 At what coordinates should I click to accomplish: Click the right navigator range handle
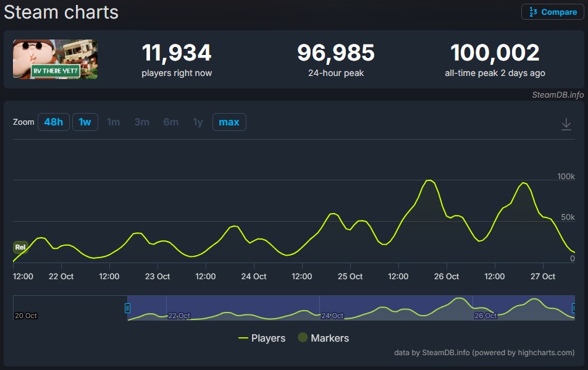tap(574, 308)
